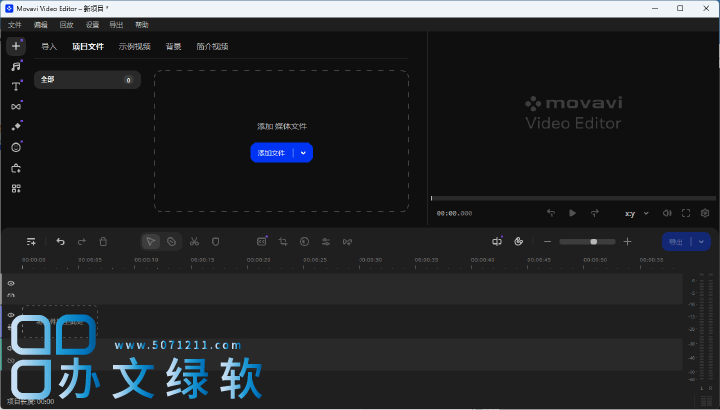Click the timeline zoom slider handle
This screenshot has height=410, width=720.
[x=594, y=242]
